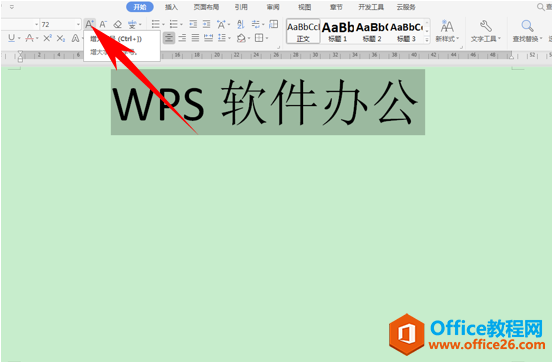This screenshot has width=552, height=362.
Task: Open the 文字工具 (Text Tools) button
Action: click(x=485, y=31)
